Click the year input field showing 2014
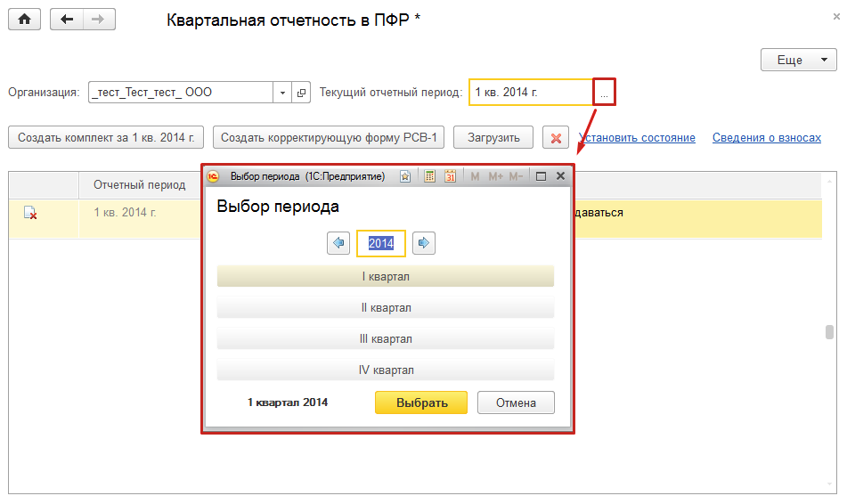The height and width of the screenshot is (504, 847). click(381, 243)
